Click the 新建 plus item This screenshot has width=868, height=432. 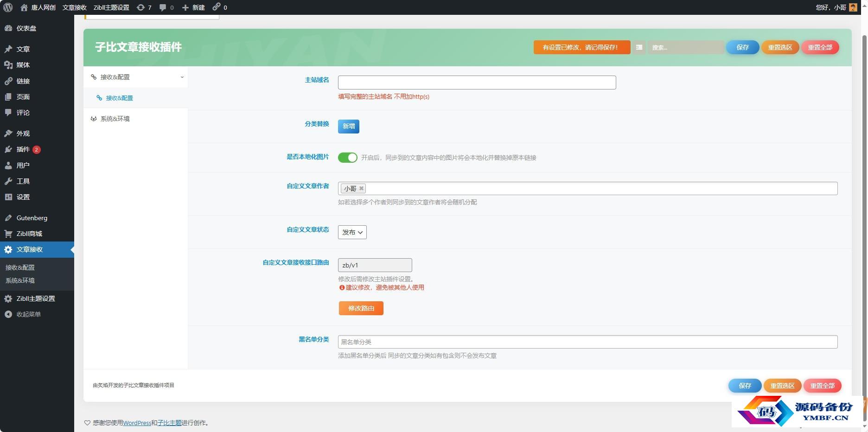point(193,7)
